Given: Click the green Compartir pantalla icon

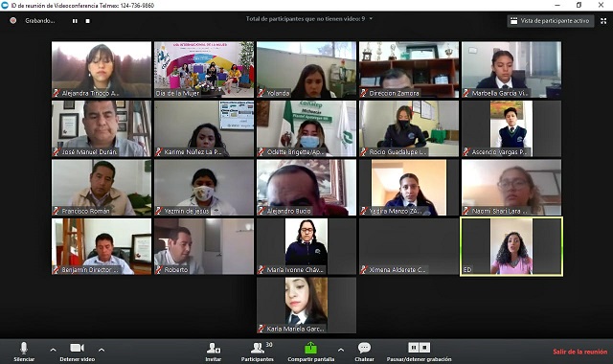Looking at the screenshot, I should tap(310, 348).
